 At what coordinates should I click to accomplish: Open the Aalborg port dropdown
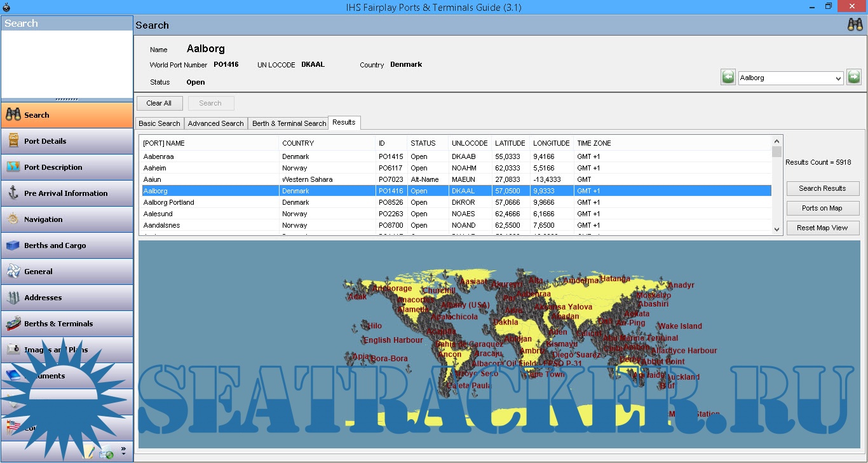coord(838,78)
